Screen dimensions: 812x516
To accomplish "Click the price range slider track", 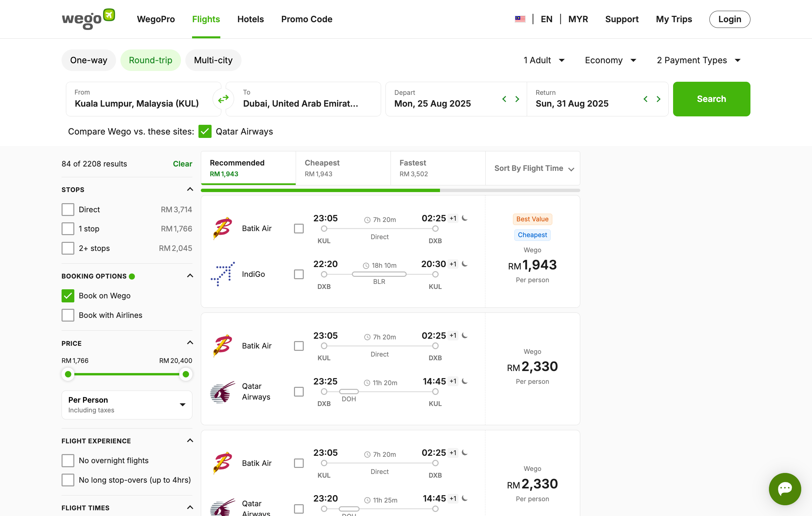I will pyautogui.click(x=127, y=374).
